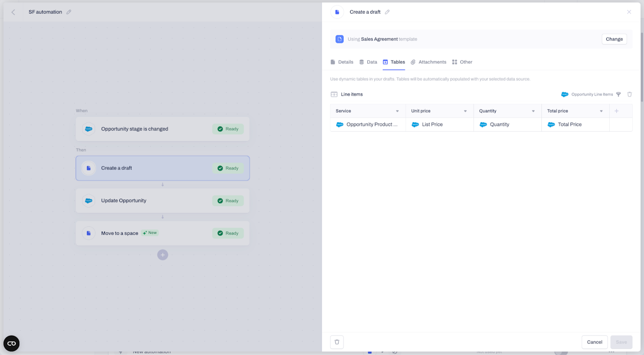Switch to the Data tab
644x355 pixels.
pyautogui.click(x=368, y=62)
